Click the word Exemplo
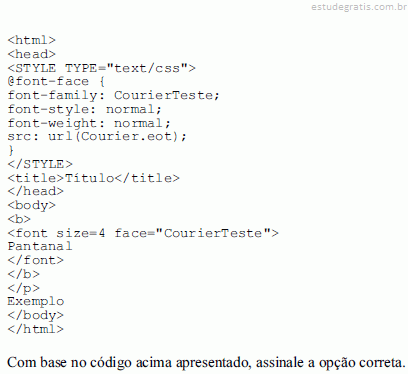 [36, 302]
